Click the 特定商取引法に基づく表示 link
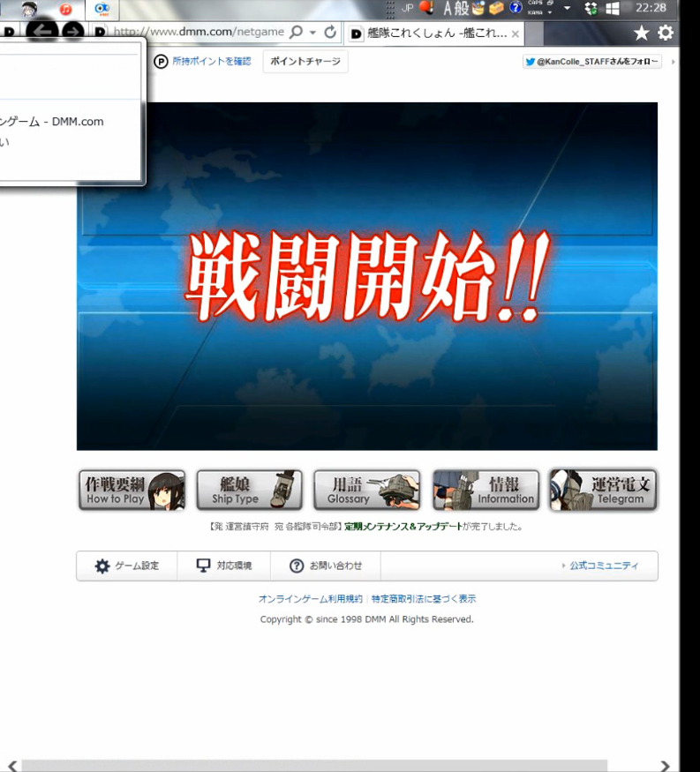The height and width of the screenshot is (772, 700). click(x=424, y=599)
